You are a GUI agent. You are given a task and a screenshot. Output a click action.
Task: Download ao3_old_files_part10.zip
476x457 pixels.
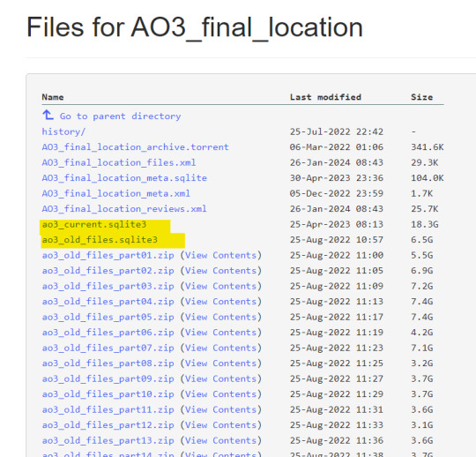(108, 394)
